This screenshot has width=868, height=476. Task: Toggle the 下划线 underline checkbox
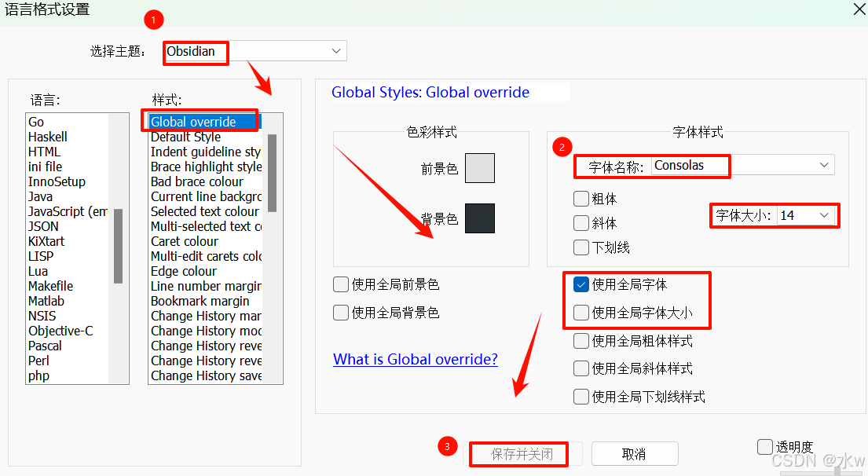click(580, 247)
